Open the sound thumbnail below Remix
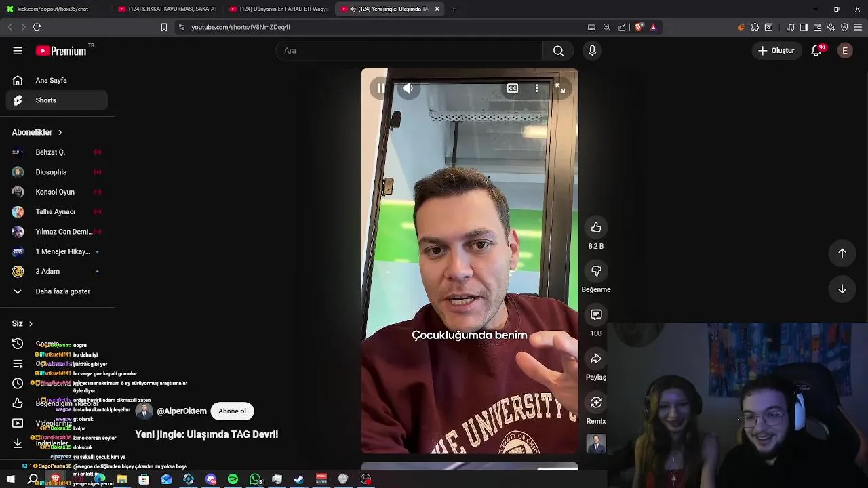Image resolution: width=868 pixels, height=488 pixels. tap(596, 444)
